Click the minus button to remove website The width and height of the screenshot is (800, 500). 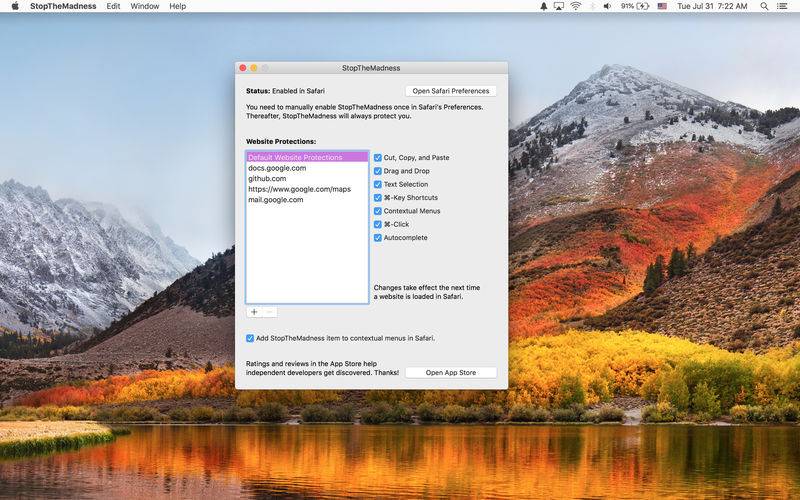(270, 312)
